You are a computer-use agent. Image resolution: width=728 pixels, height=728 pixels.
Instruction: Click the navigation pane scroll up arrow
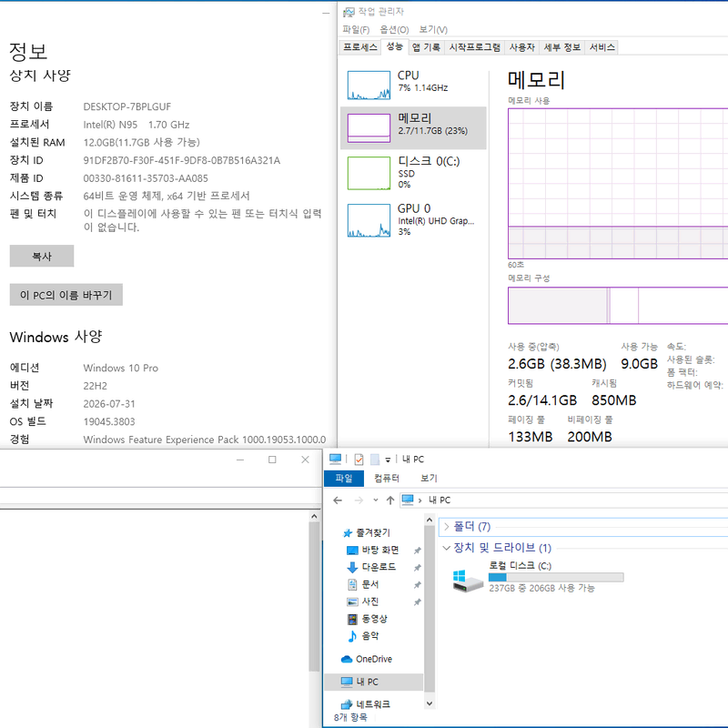tap(429, 520)
